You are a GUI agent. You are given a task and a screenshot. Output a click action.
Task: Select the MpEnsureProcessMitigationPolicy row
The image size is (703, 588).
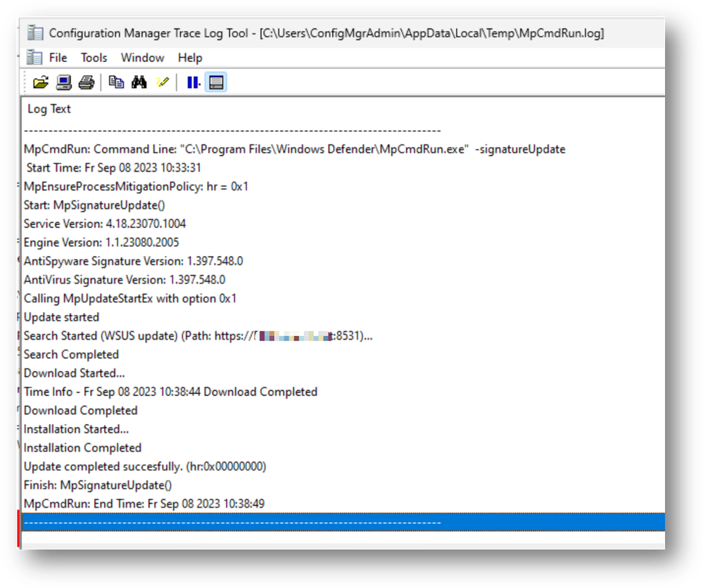click(343, 186)
